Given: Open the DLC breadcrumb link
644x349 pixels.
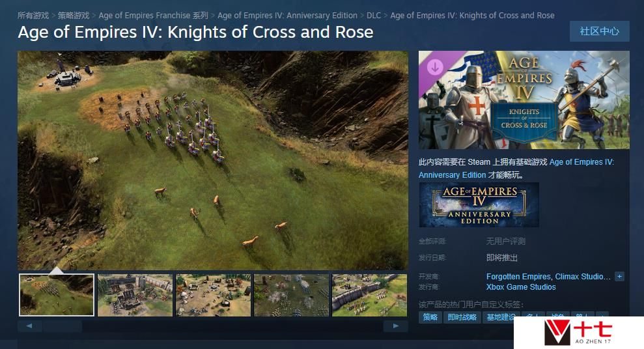Looking at the screenshot, I should click(x=374, y=16).
